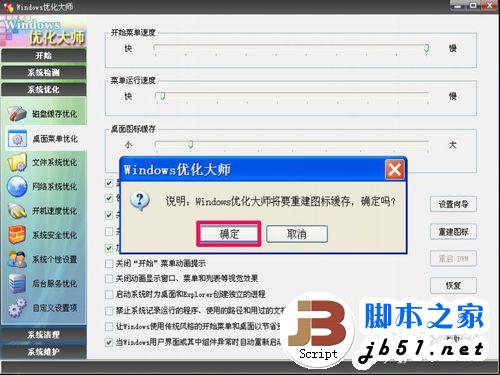The height and width of the screenshot is (375, 500).
Task: Open 文件系统优化 in the sidebar
Action: point(43,162)
